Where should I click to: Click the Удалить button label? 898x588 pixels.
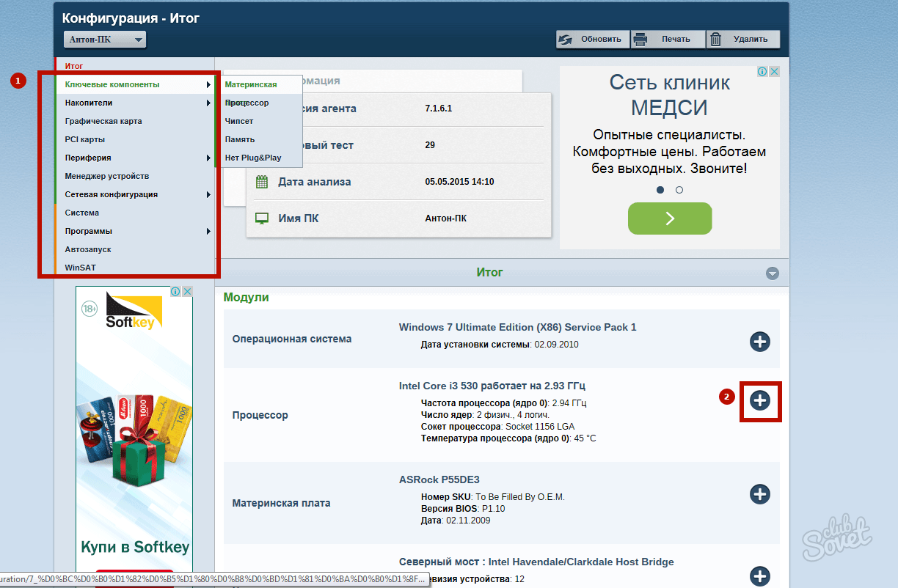pos(750,40)
